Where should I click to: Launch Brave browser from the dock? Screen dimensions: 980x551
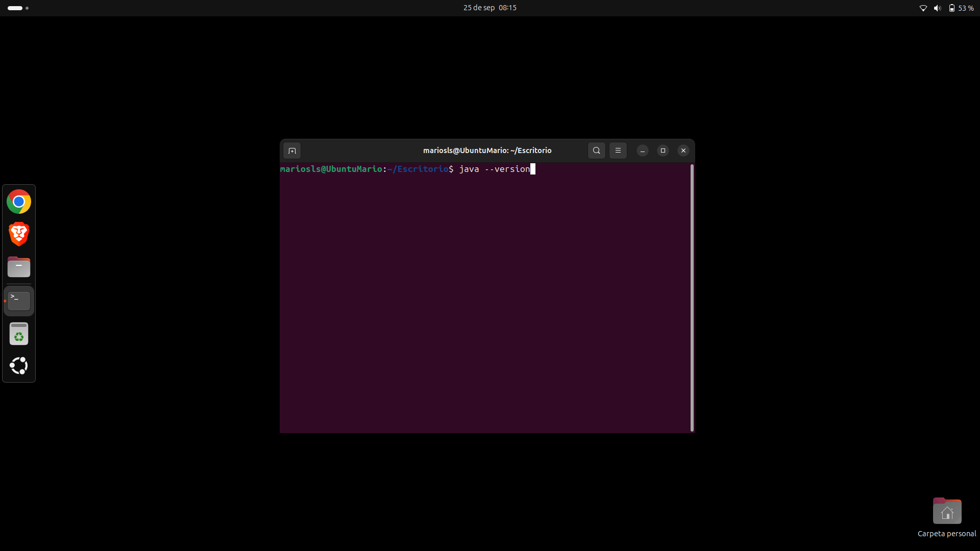coord(19,234)
